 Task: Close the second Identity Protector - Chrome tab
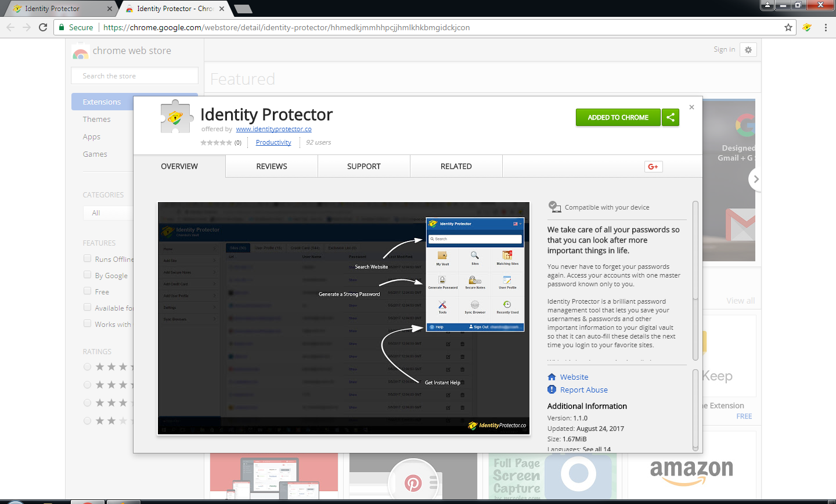tap(222, 9)
